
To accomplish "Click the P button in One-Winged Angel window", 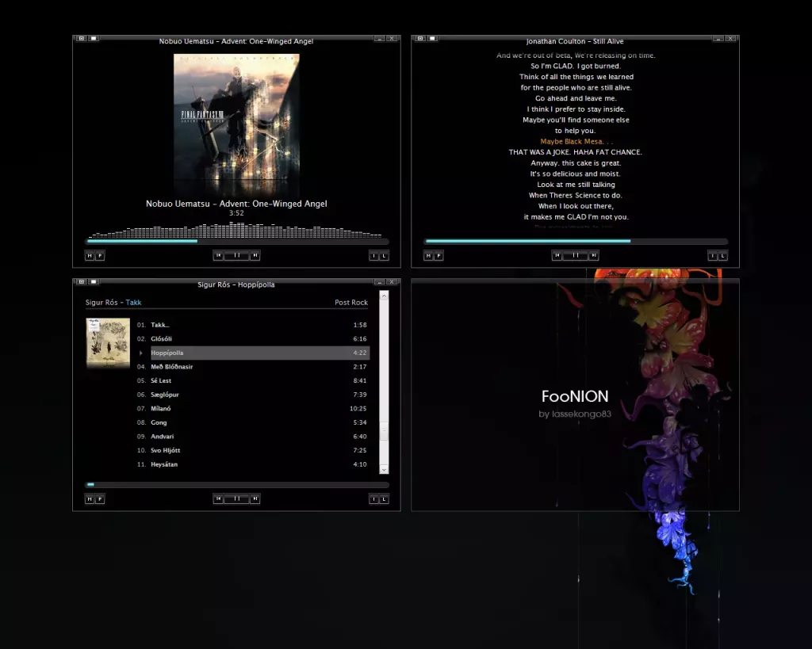I will pyautogui.click(x=100, y=256).
